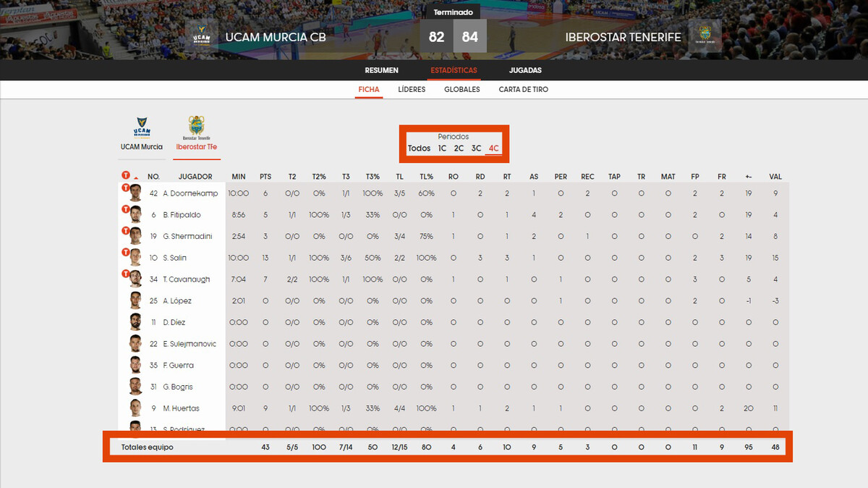The width and height of the screenshot is (868, 488).
Task: Click G. Shermadini's TL% value 75%
Action: point(426,237)
